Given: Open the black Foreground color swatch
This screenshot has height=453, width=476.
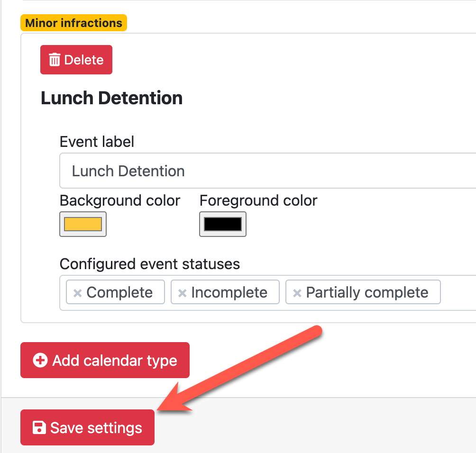Looking at the screenshot, I should pyautogui.click(x=223, y=224).
